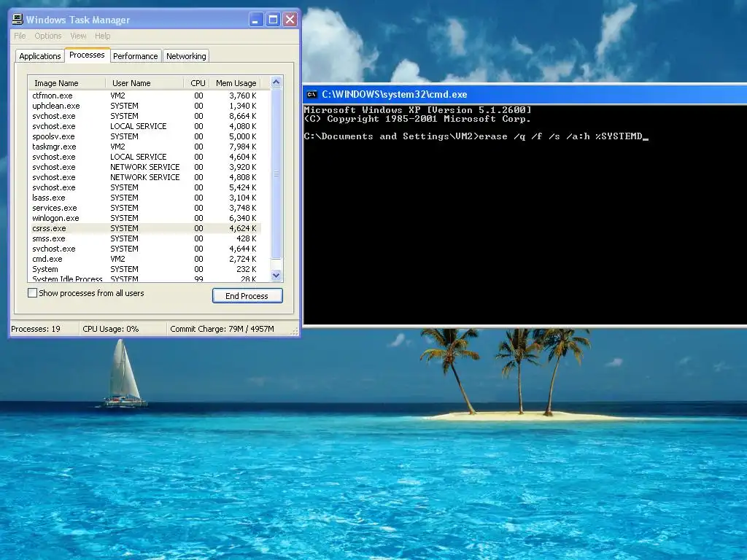The image size is (747, 560).
Task: Select the uphclean.exe process row
Action: point(144,106)
